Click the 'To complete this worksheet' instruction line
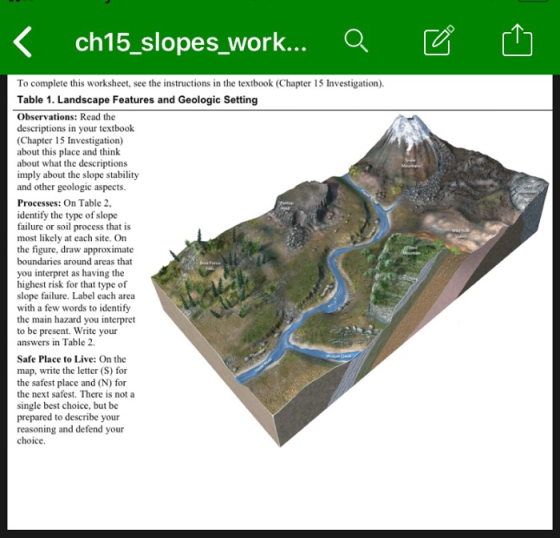Image resolution: width=560 pixels, height=538 pixels. point(200,83)
